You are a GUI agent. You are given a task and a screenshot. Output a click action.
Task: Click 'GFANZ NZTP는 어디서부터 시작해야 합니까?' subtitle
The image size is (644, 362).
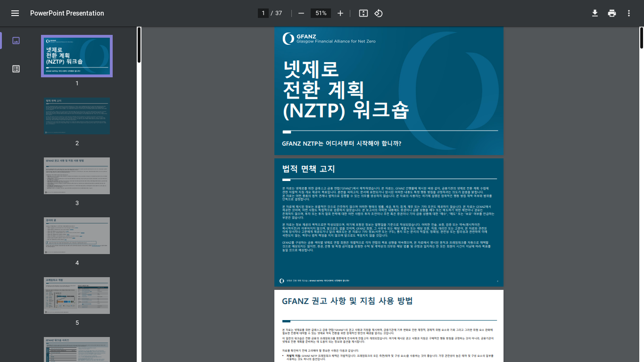click(341, 144)
